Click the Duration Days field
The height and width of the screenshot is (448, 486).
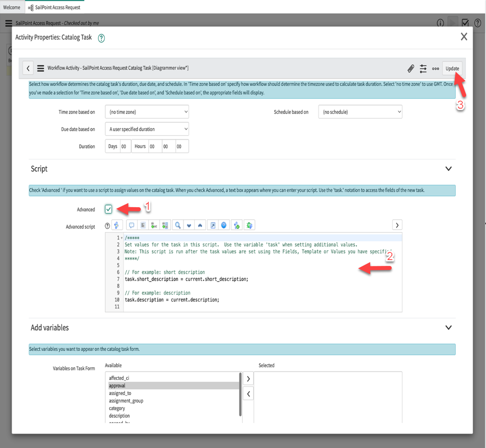click(x=125, y=147)
